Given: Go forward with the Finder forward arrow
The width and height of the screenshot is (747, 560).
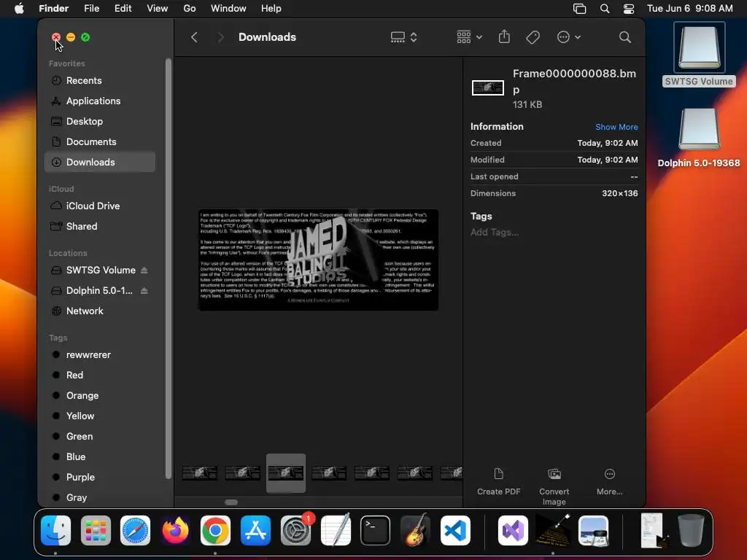Looking at the screenshot, I should point(220,37).
